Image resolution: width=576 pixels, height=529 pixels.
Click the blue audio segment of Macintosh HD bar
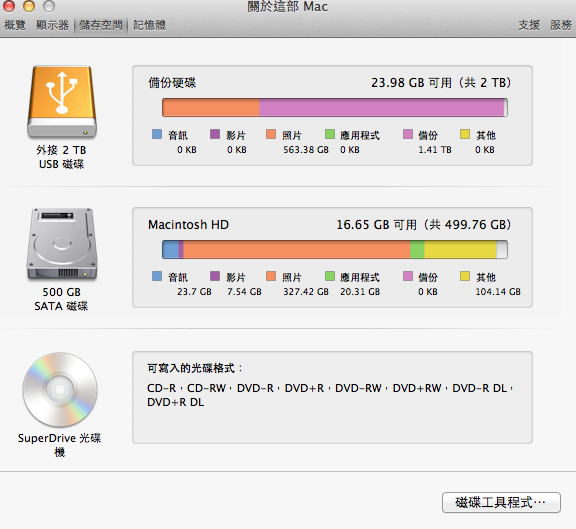(x=170, y=250)
